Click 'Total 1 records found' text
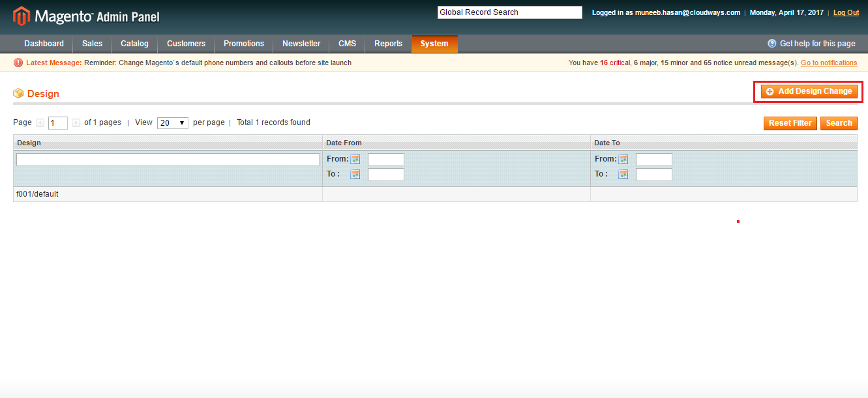 coord(273,122)
